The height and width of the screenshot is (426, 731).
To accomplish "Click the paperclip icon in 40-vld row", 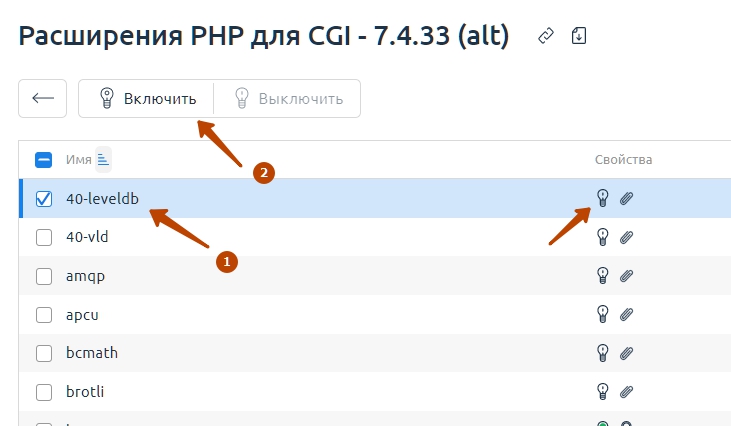I will click(x=626, y=237).
